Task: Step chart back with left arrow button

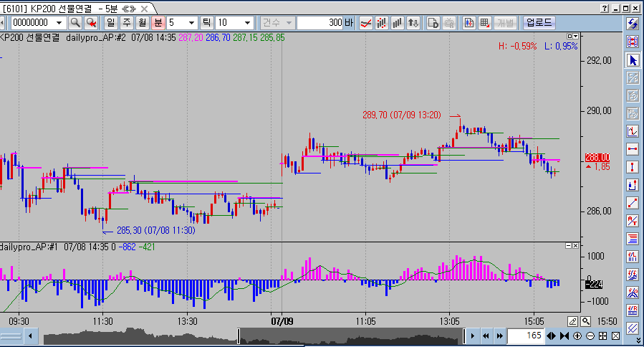Action: click(30, 336)
